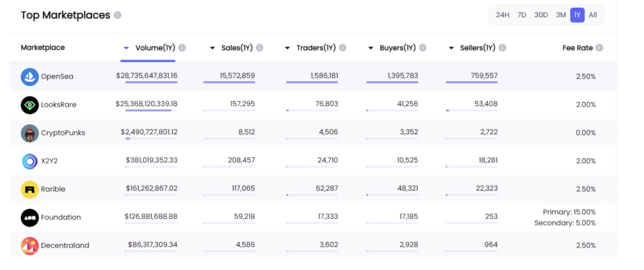Click the Decentraland logo icon
This screenshot has height=270, width=644.
point(30,246)
